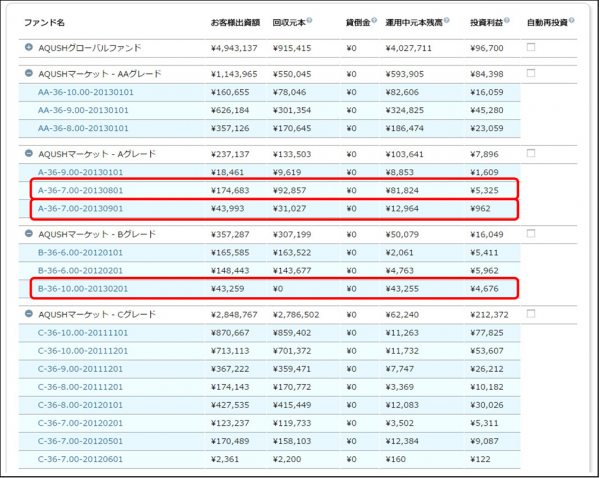Click help icon next to 運用中元本残高 header
Screen dimensions: 600x478
446,20
